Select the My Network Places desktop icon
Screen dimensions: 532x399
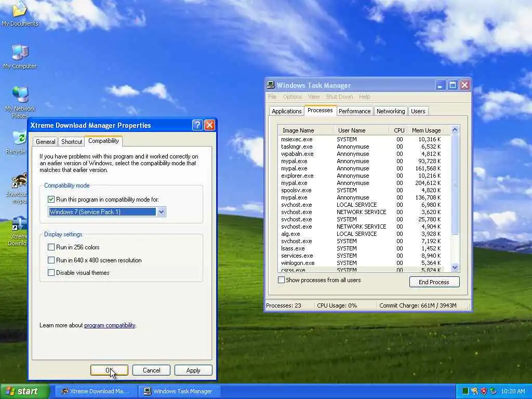click(20, 102)
